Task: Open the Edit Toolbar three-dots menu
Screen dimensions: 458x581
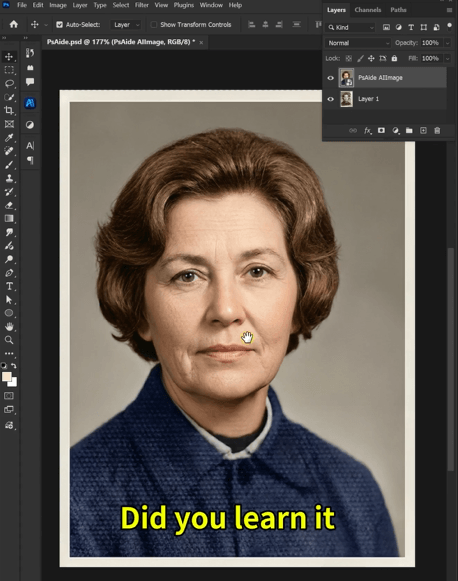Action: 9,353
